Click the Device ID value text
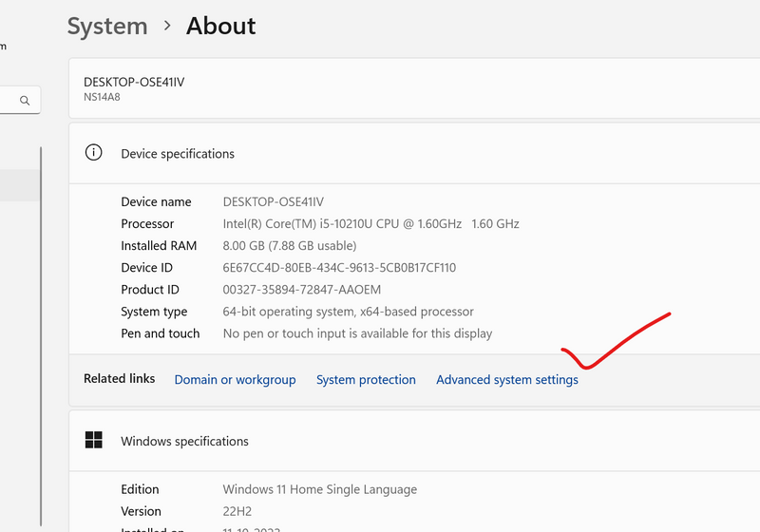This screenshot has width=760, height=532. point(338,268)
